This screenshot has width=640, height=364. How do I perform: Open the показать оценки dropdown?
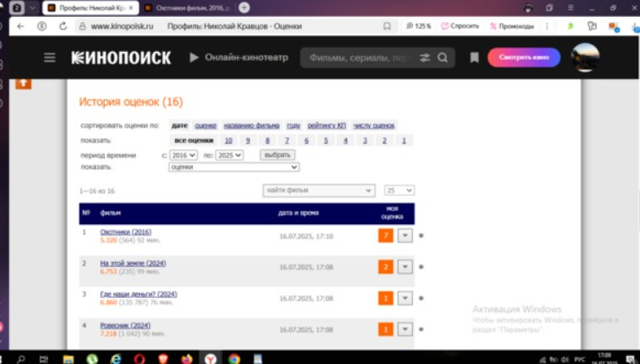(x=234, y=167)
